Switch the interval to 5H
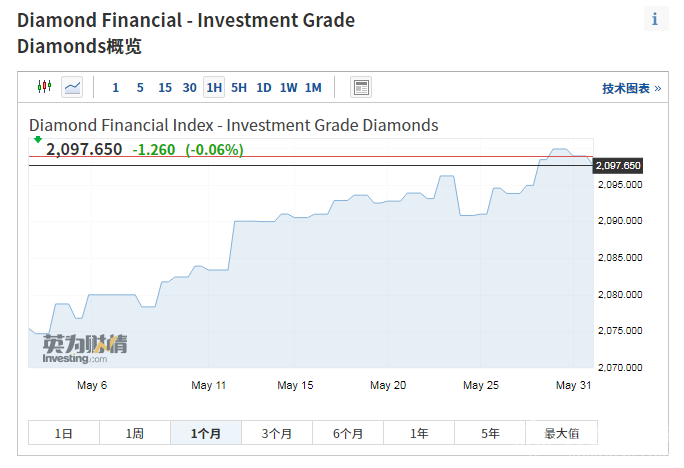Screen dimensions: 684x468 [239, 88]
